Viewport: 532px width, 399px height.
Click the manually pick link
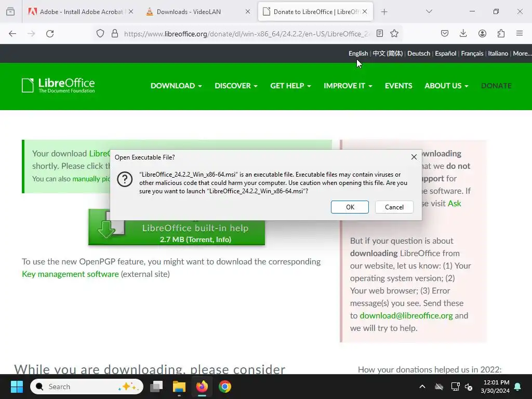pyautogui.click(x=91, y=179)
